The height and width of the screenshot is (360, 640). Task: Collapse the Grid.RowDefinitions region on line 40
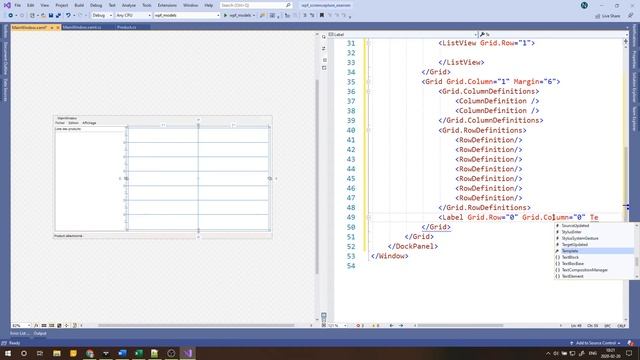(x=368, y=130)
